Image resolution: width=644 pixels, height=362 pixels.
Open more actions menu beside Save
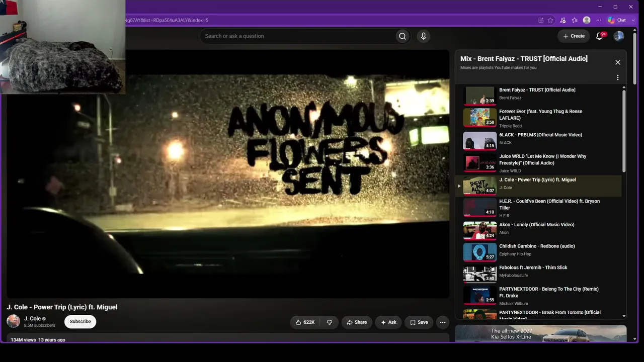443,322
